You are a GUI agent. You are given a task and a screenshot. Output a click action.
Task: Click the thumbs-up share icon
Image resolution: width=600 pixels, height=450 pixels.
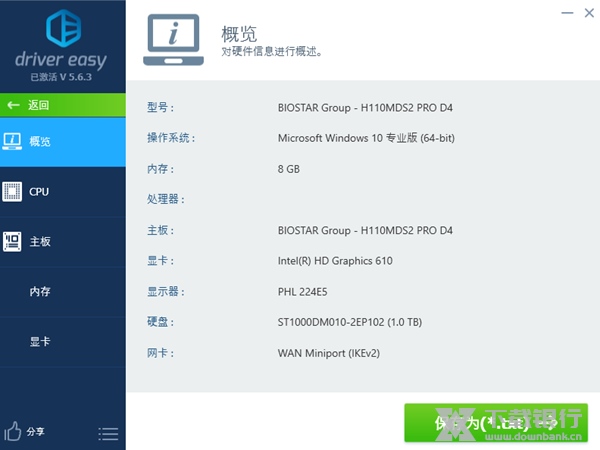tap(13, 431)
